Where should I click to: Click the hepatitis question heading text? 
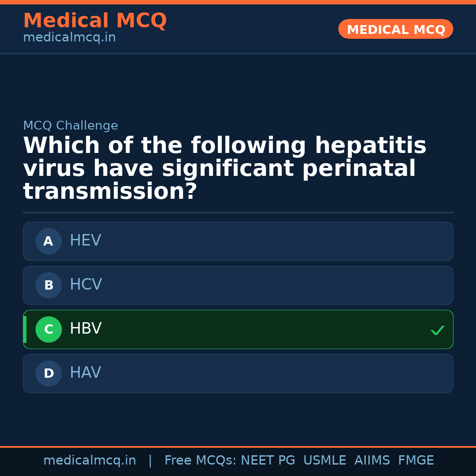tap(224, 169)
